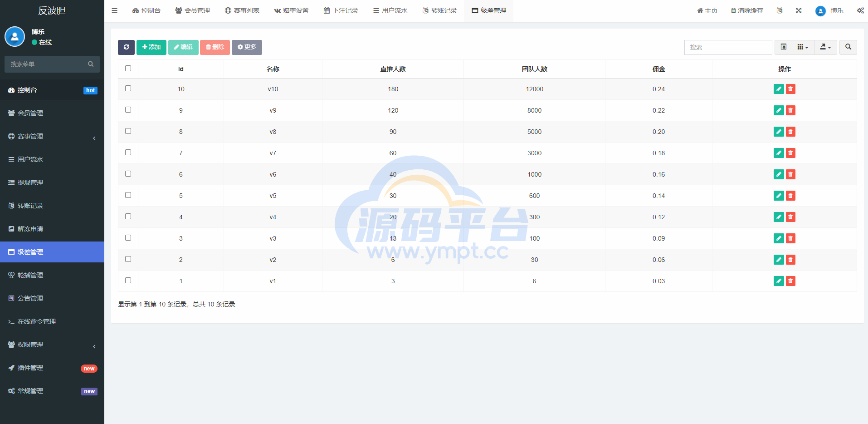The height and width of the screenshot is (424, 868).
Task: Delete the v1 row with trash icon
Action: coord(790,281)
